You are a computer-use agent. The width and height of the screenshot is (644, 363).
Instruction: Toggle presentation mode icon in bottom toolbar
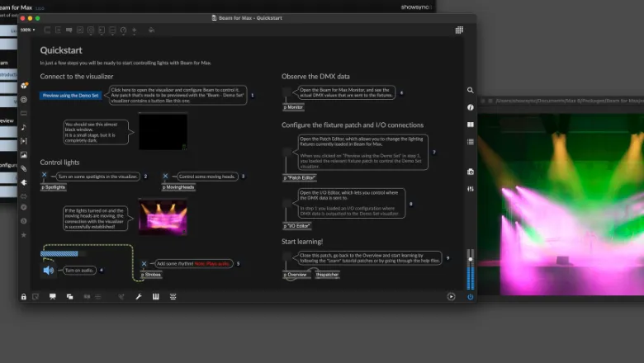[53, 296]
